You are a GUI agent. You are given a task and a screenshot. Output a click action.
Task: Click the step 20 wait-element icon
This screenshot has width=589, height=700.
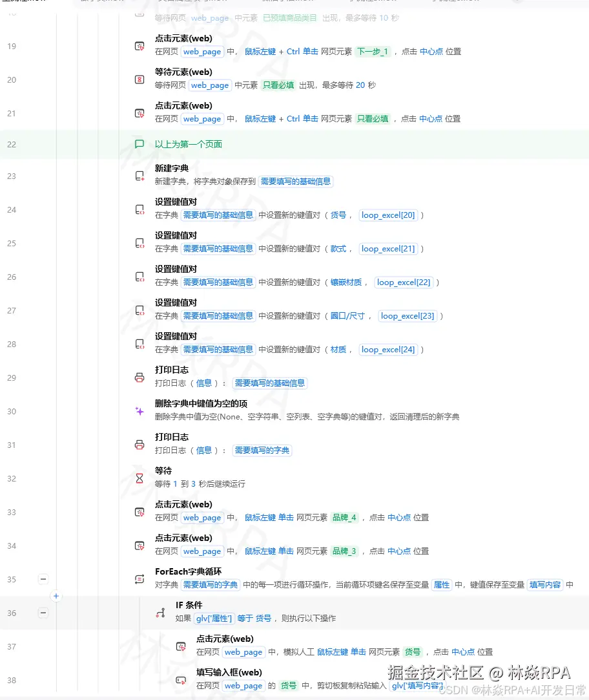click(x=139, y=80)
